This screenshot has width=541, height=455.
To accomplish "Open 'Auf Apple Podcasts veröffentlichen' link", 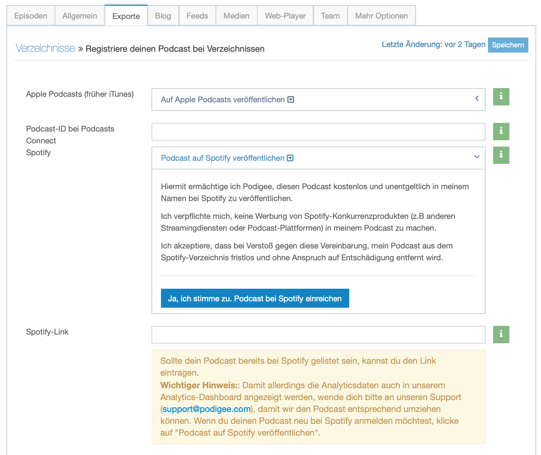I will pyautogui.click(x=223, y=100).
